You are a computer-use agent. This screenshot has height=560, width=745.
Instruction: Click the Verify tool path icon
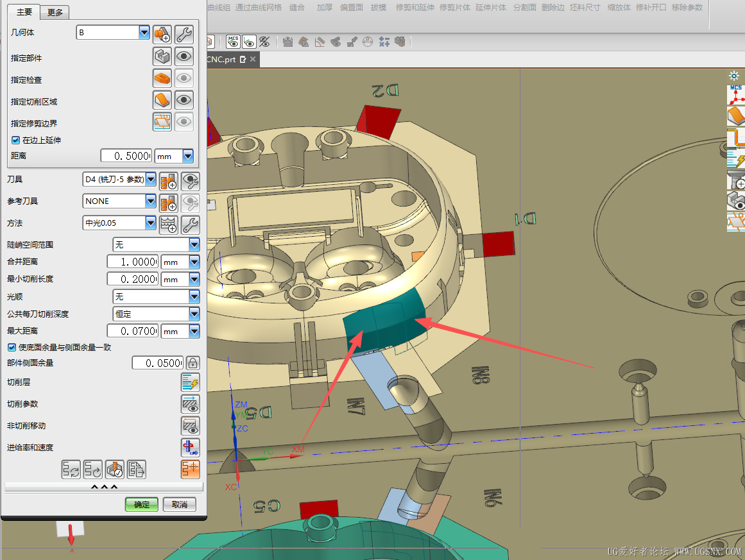click(x=114, y=470)
